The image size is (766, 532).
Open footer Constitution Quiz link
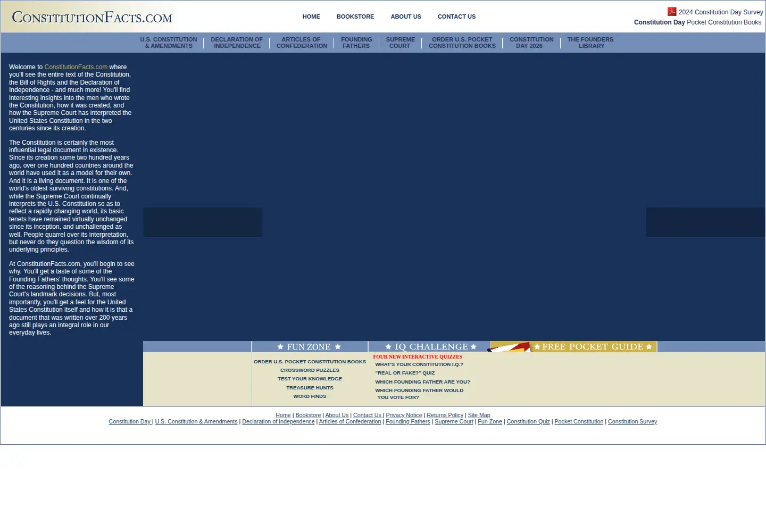[528, 422]
